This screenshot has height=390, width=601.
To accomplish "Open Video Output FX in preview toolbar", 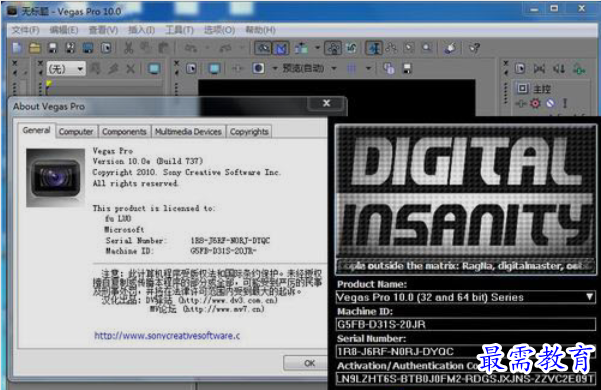I will click(x=237, y=69).
